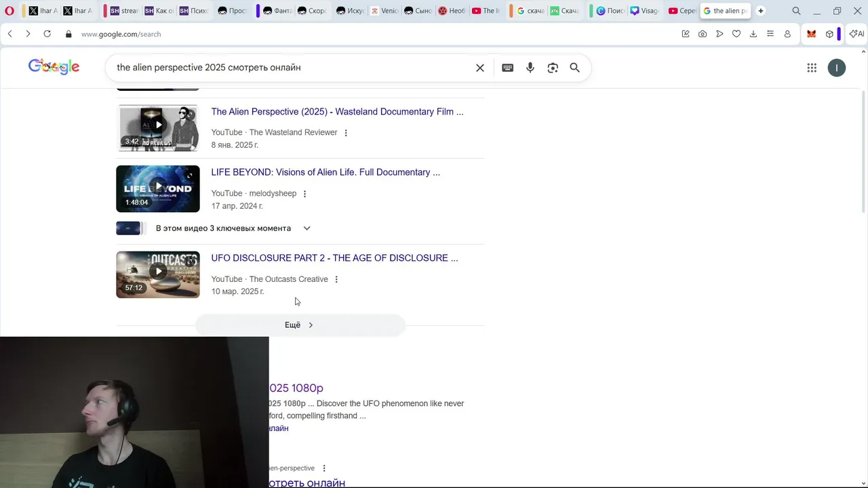Open the Google apps grid

pos(812,68)
